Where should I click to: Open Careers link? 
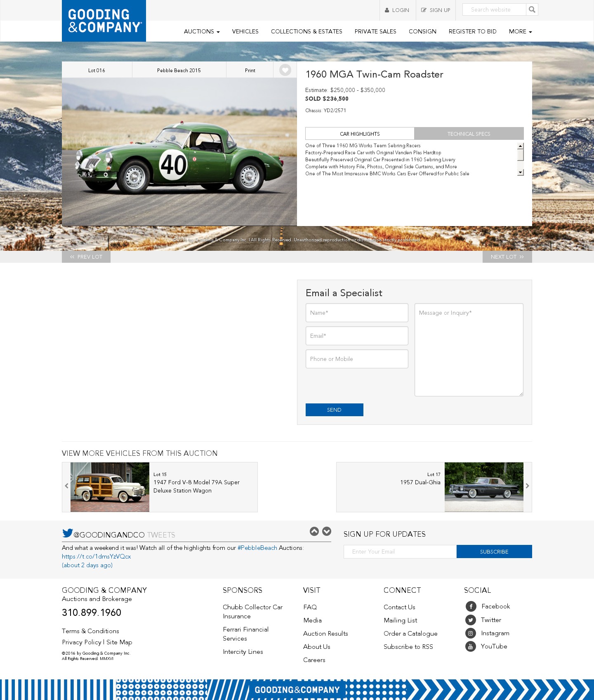pos(314,660)
